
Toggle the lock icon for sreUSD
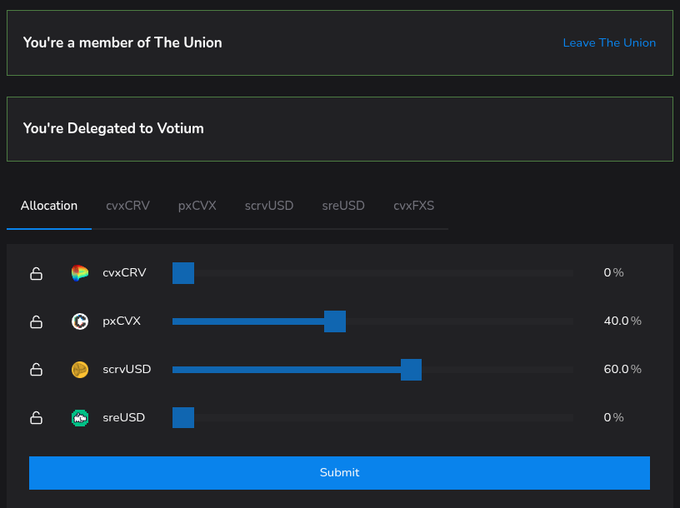click(x=36, y=418)
